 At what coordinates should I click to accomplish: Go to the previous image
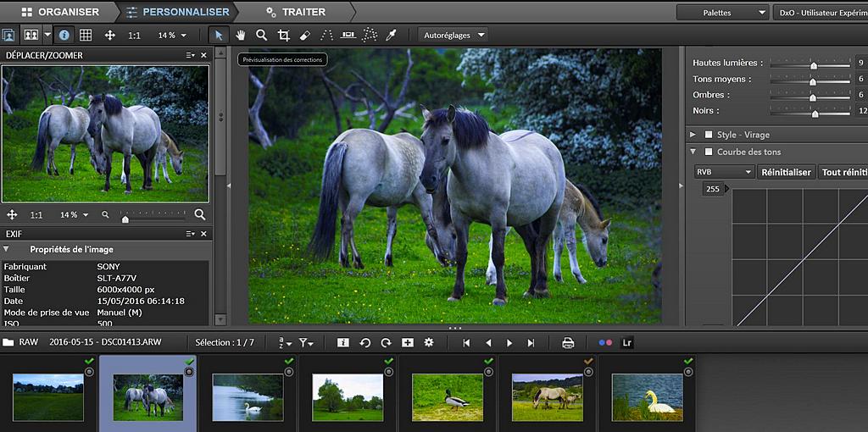(488, 343)
